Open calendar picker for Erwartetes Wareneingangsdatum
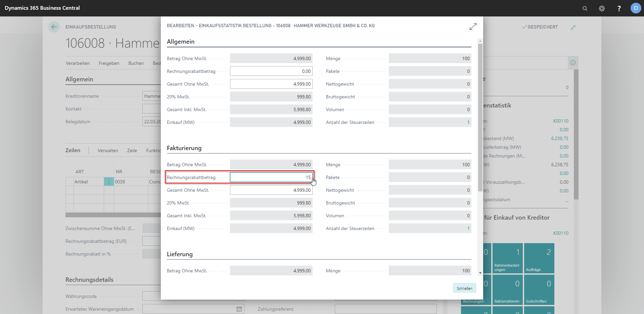This screenshot has height=314, width=644. pyautogui.click(x=239, y=309)
